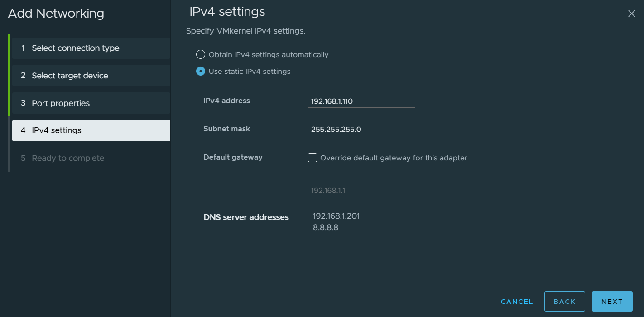Image resolution: width=644 pixels, height=317 pixels.
Task: Click the Override default gateway label text
Action: [x=394, y=158]
